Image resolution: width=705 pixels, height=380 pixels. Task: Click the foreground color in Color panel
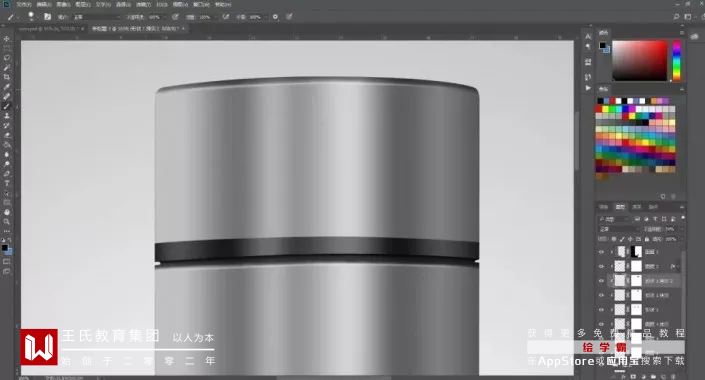[x=602, y=45]
